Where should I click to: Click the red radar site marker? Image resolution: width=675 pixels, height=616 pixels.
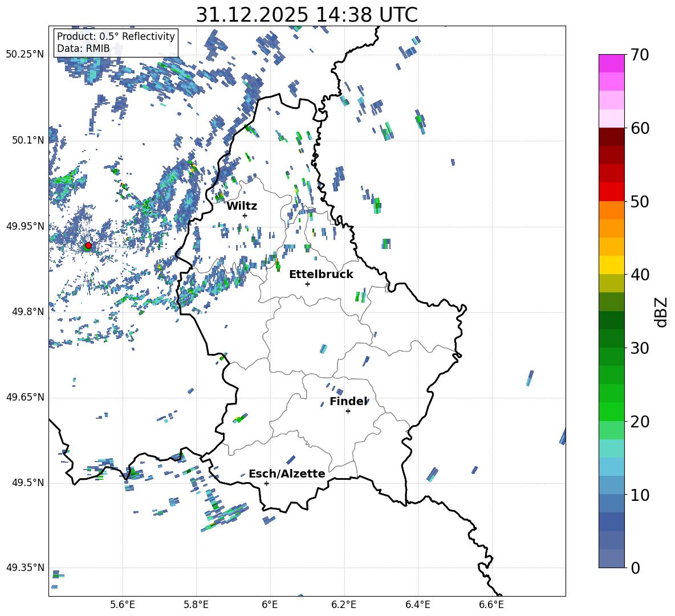(88, 245)
